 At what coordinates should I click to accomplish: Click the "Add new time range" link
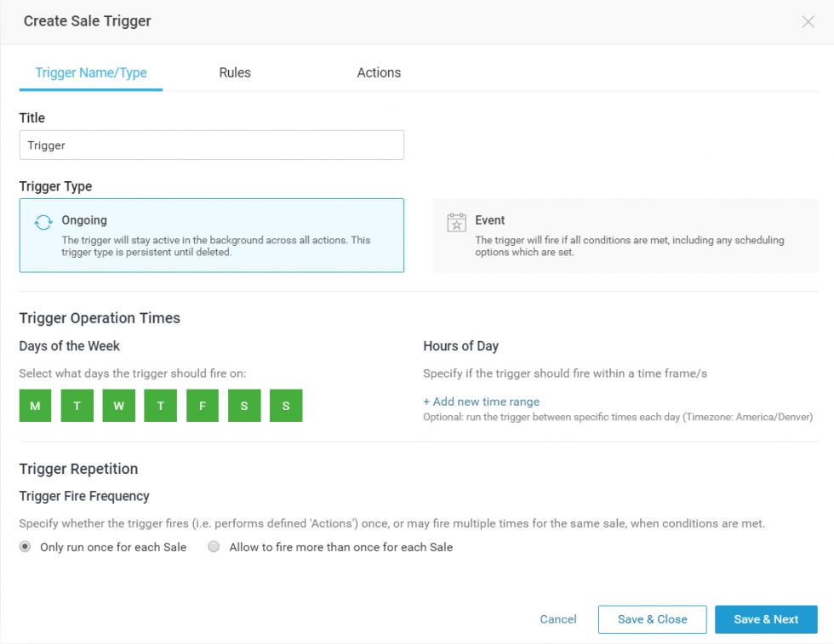[x=482, y=401]
